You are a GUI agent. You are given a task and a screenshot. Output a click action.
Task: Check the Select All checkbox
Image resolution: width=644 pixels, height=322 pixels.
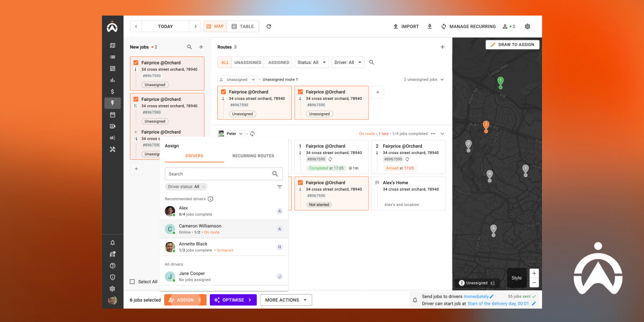(x=131, y=281)
